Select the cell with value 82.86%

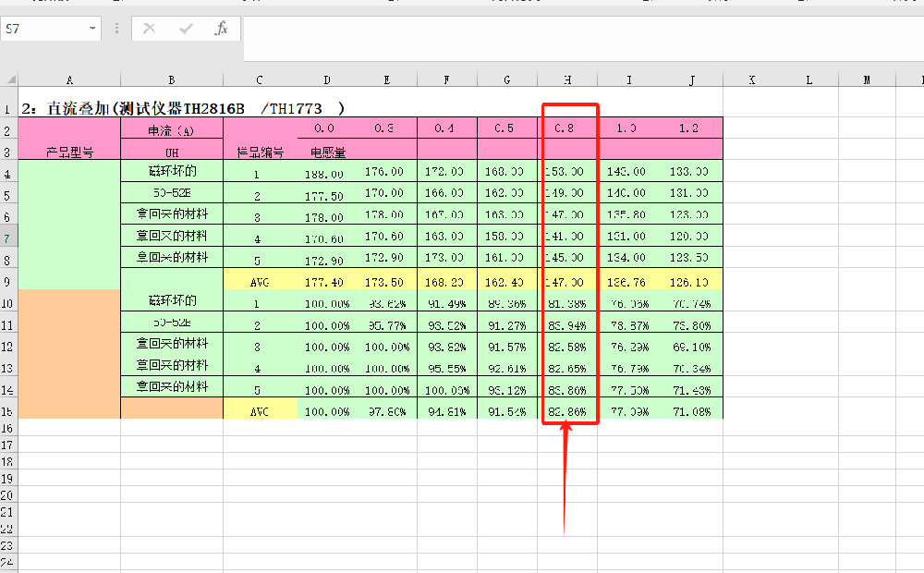point(566,409)
